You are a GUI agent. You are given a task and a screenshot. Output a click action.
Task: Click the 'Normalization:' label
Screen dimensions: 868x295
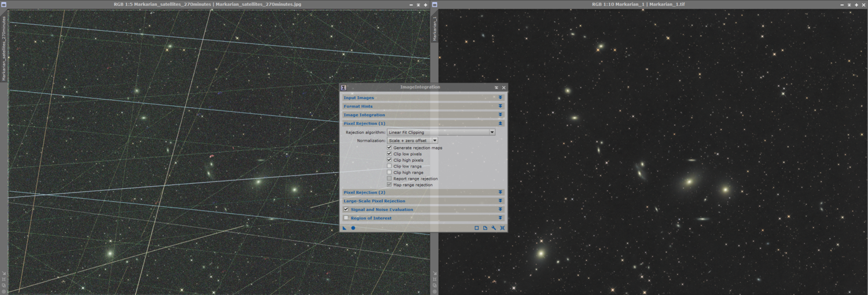(x=371, y=140)
